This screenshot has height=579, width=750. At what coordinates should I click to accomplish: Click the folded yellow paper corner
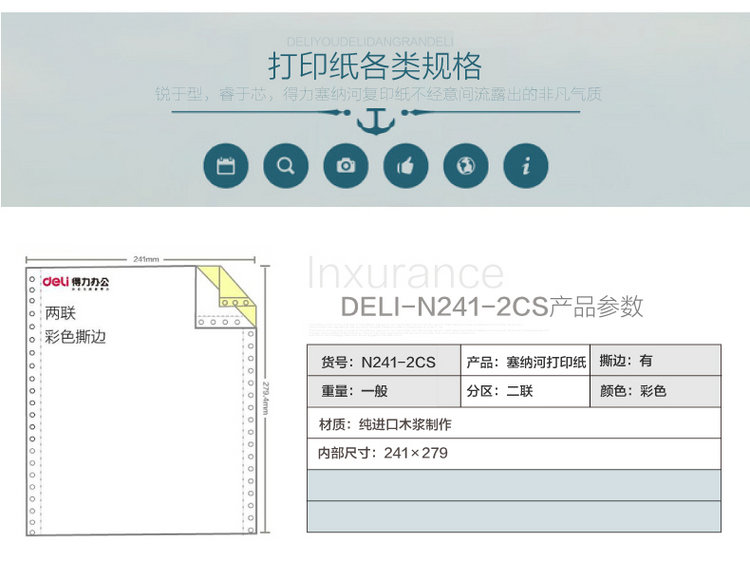point(226,297)
